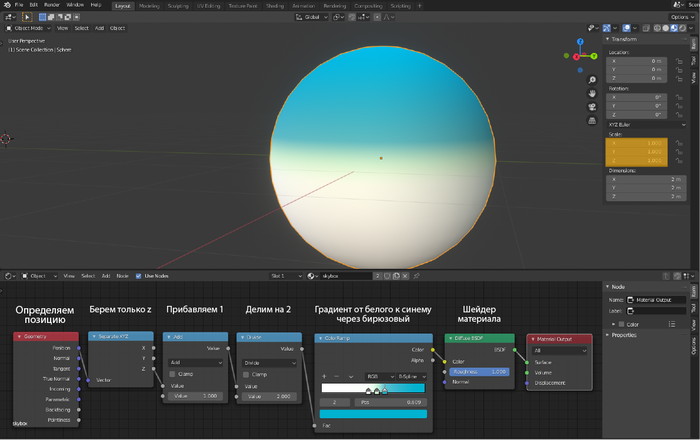Viewport: 700px width, 440px height.
Task: Open RGB color mode dropdown in ColorRamp
Action: click(x=380, y=377)
